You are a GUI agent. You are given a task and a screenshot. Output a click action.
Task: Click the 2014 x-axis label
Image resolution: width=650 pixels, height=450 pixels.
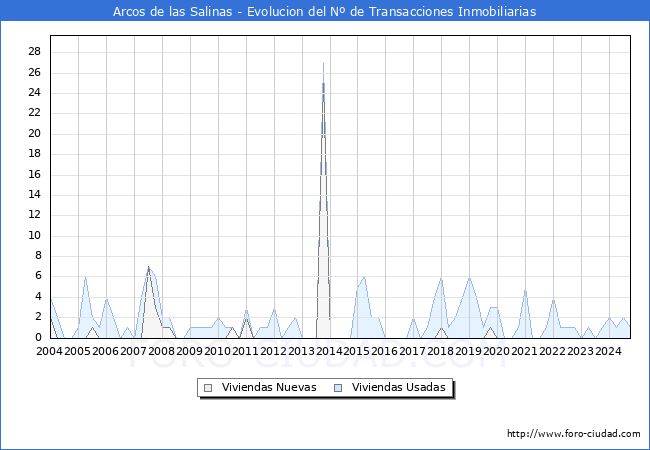point(329,351)
